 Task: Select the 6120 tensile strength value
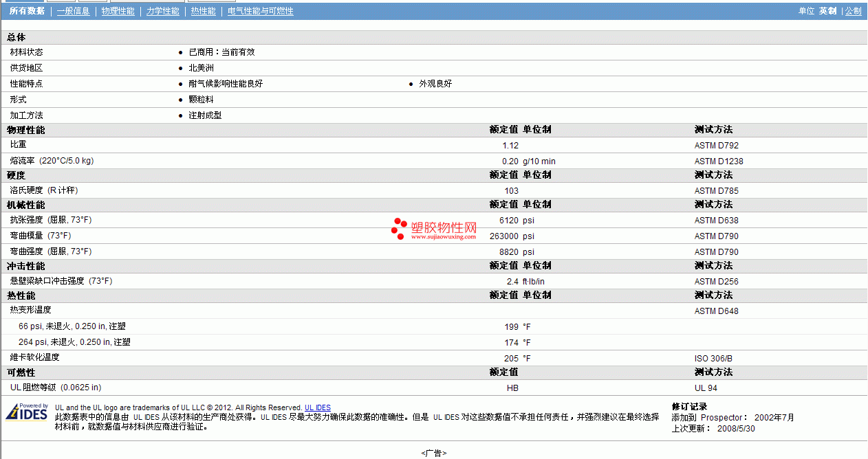509,221
